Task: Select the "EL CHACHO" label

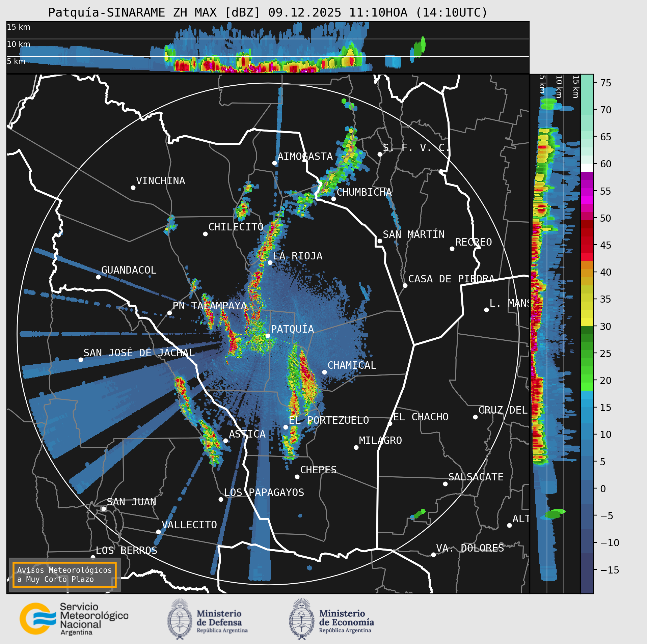Action: tap(421, 417)
